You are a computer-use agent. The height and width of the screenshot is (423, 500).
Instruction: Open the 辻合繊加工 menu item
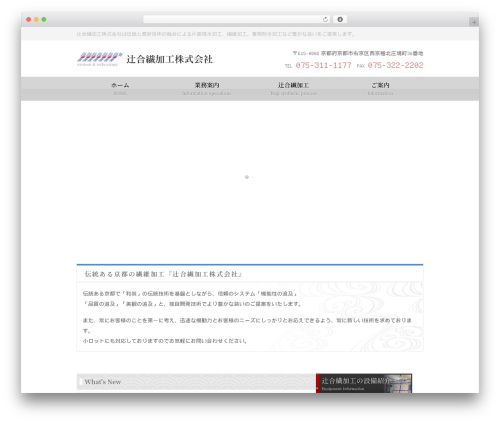coord(293,89)
